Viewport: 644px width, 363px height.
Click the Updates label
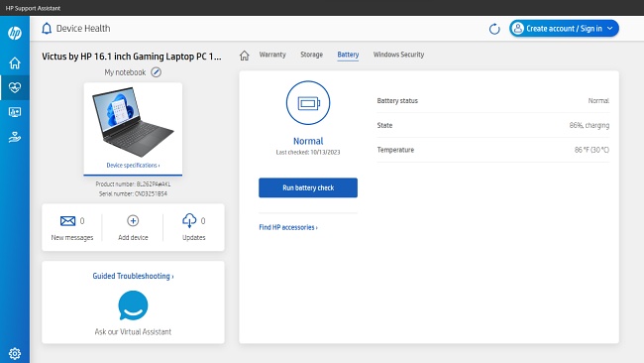point(194,238)
